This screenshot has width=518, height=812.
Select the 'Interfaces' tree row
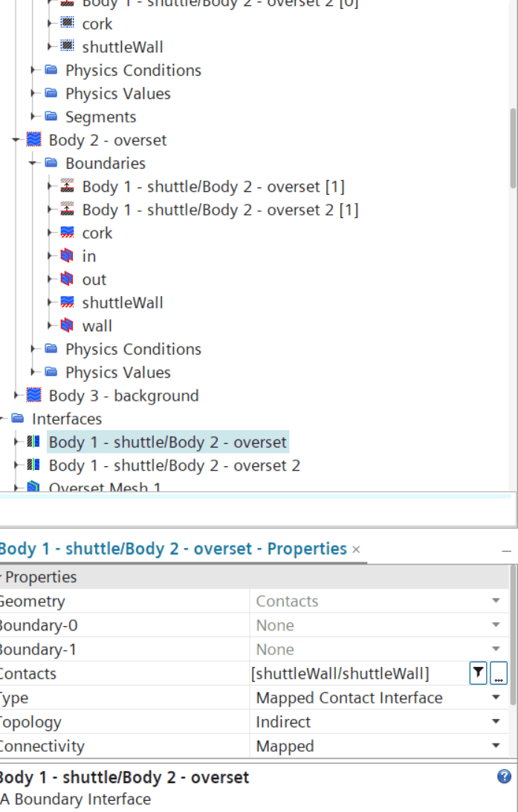click(67, 418)
